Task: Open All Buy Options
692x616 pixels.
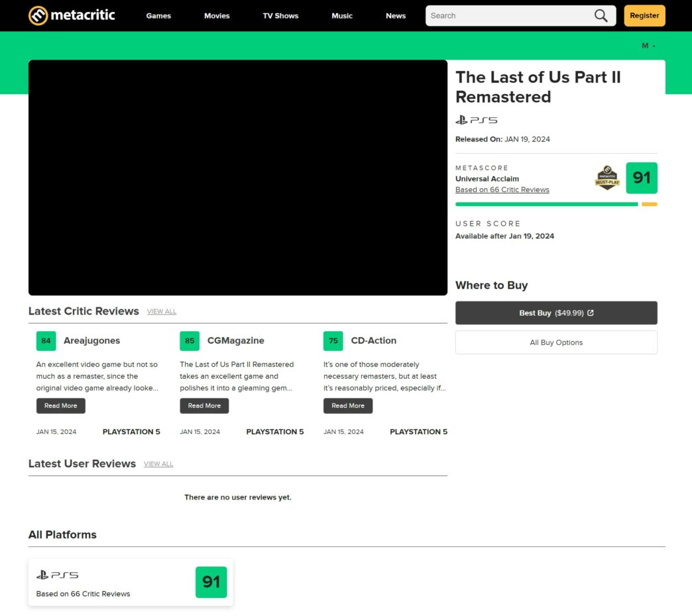Action: 556,342
